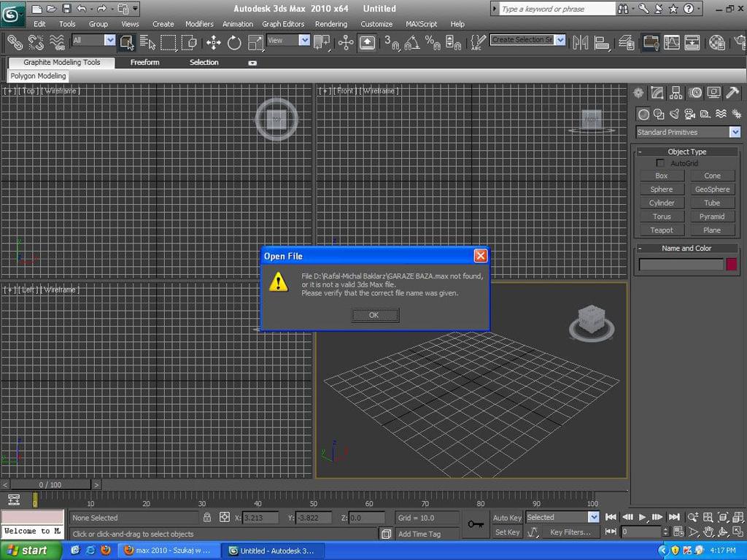Click the Select and Manipulate icon

coord(346,43)
